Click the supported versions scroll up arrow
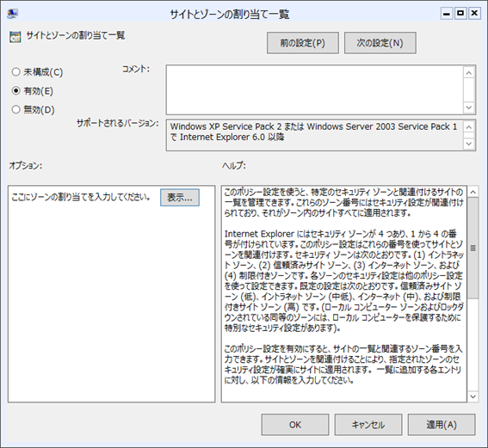 tap(469, 127)
